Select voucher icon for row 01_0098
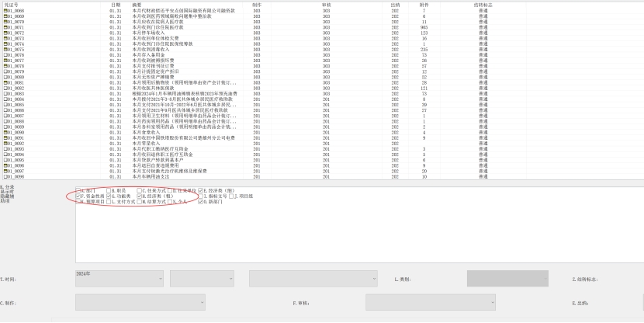 point(5,177)
